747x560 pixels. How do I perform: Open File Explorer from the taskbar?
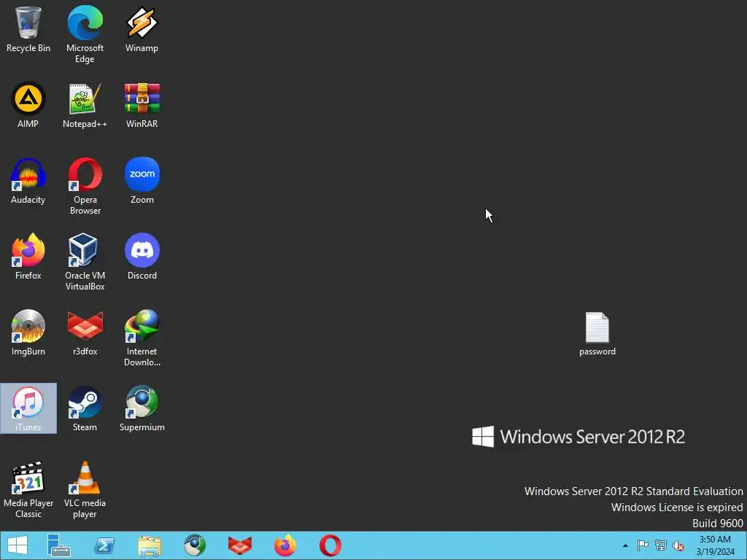pos(149,545)
